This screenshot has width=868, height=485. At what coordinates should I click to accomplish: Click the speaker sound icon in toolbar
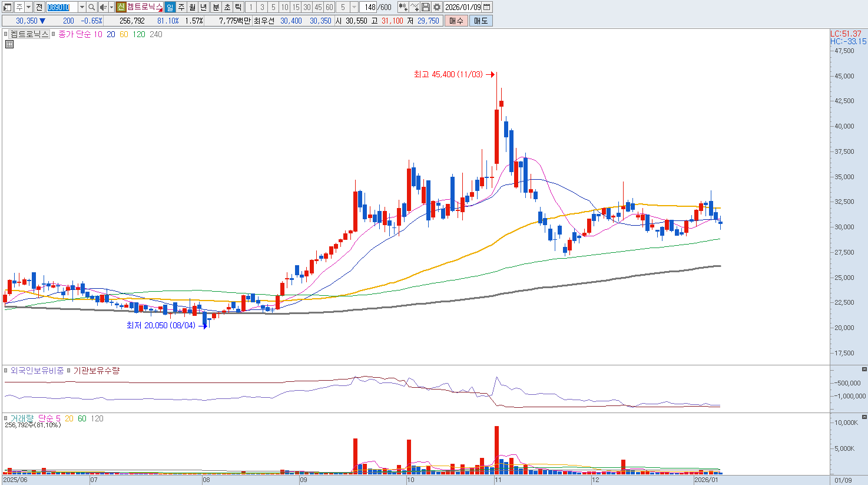(x=103, y=7)
